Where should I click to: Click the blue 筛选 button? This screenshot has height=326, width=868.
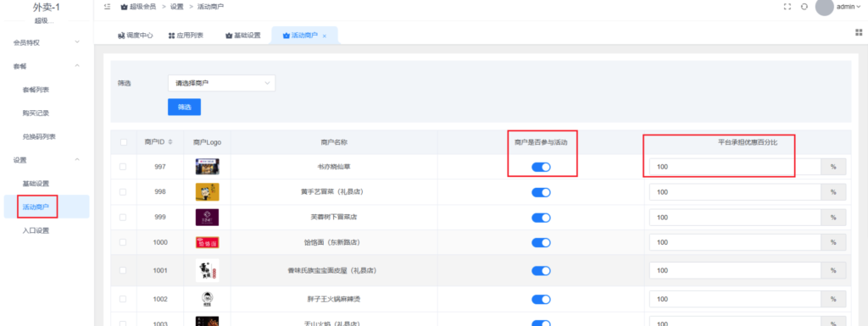click(x=184, y=108)
